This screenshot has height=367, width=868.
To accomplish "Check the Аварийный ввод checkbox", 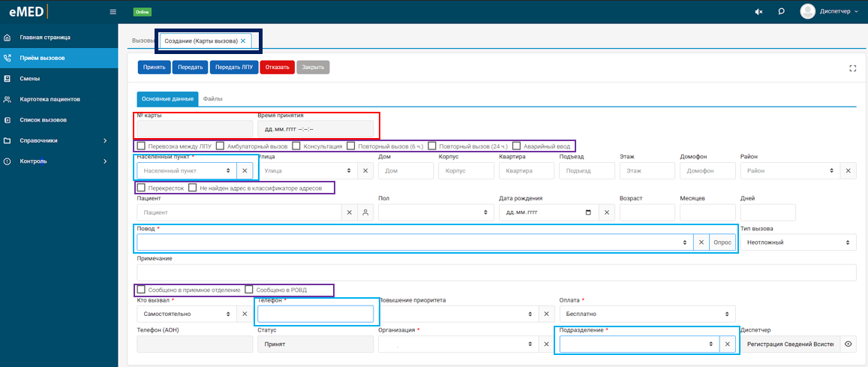I will [x=516, y=146].
